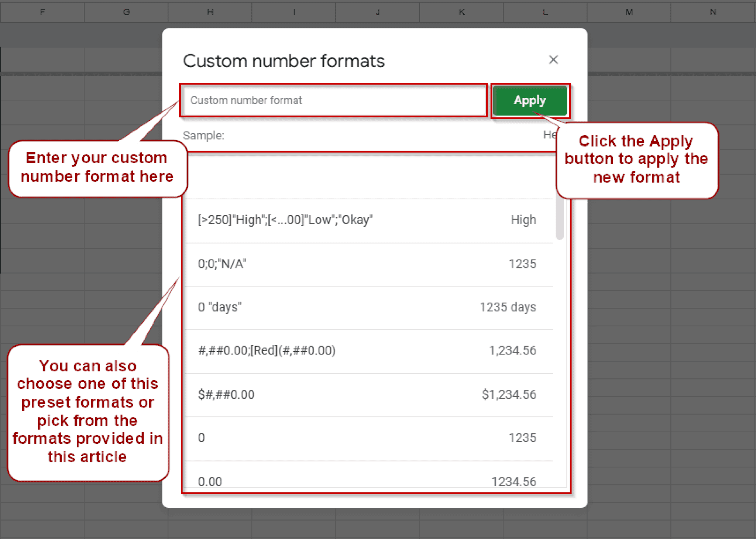The width and height of the screenshot is (756, 539).
Task: Select column header N
Action: tap(712, 12)
